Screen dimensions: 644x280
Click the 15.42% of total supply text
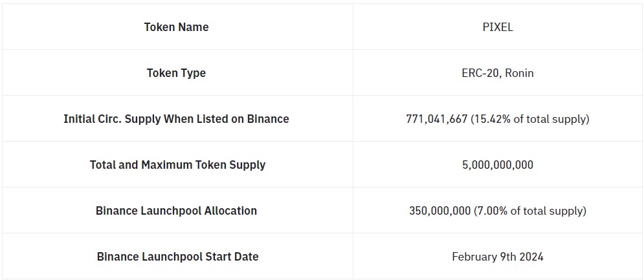[530, 119]
